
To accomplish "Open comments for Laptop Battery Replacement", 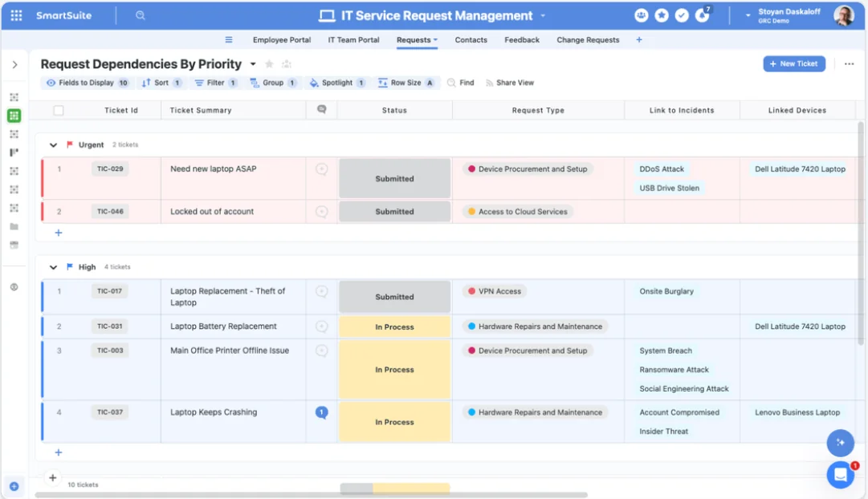I will 322,327.
